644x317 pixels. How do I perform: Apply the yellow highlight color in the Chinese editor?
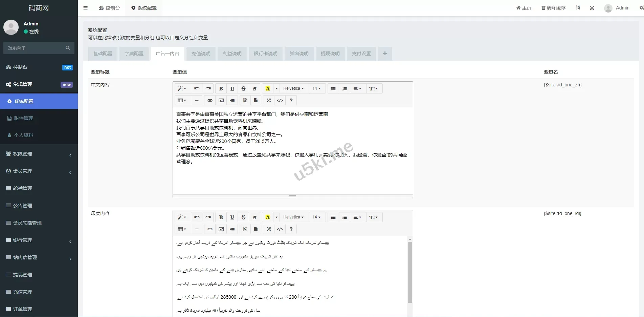(x=268, y=89)
